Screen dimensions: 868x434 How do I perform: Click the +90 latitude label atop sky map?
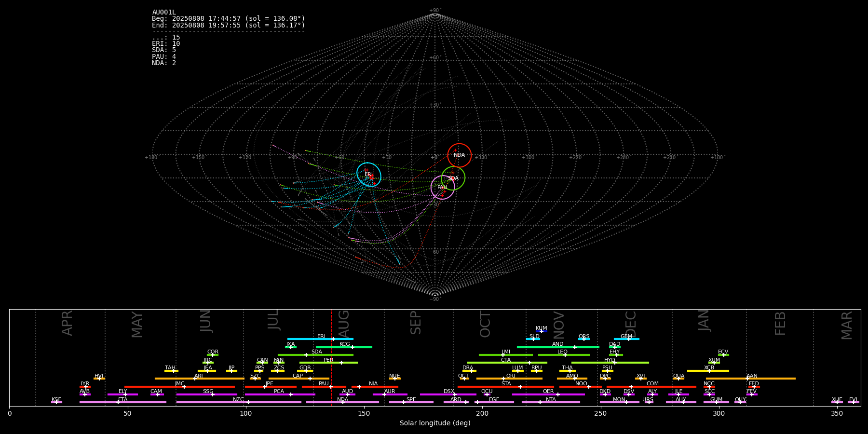pyautogui.click(x=435, y=11)
